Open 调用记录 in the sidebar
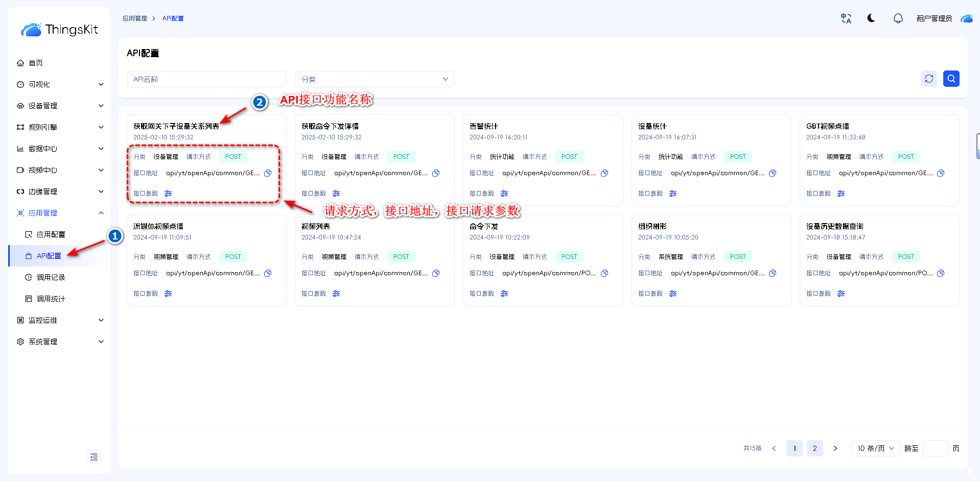Screen dimensions: 980x481 tap(51, 277)
